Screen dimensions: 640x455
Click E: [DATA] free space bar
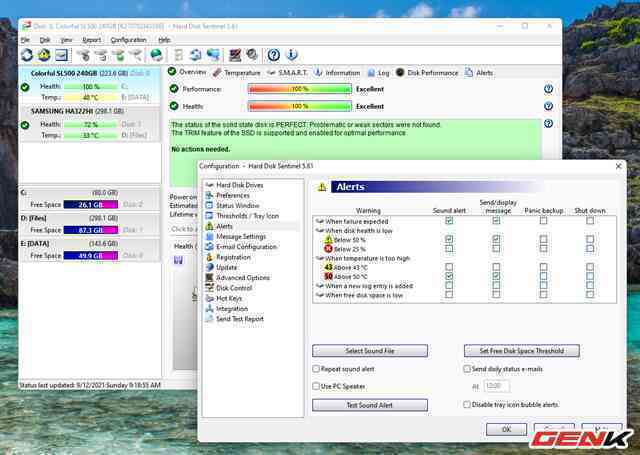[x=91, y=256]
